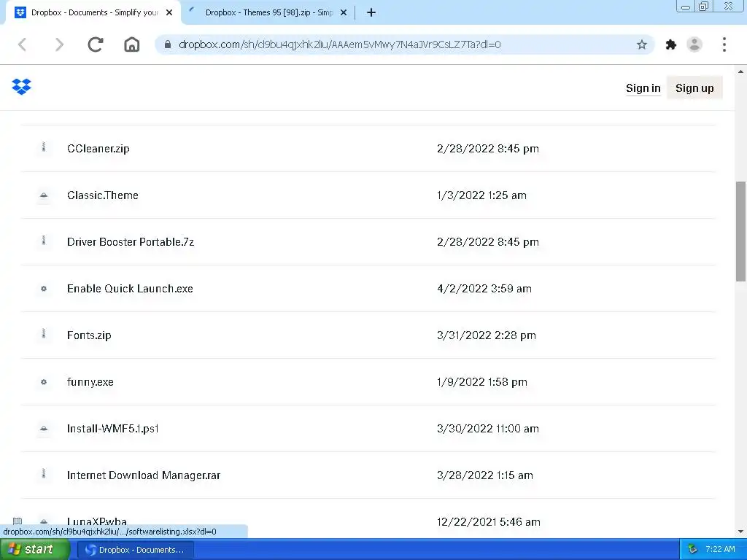747x560 pixels.
Task: Go back using the browser back arrow
Action: [x=23, y=44]
